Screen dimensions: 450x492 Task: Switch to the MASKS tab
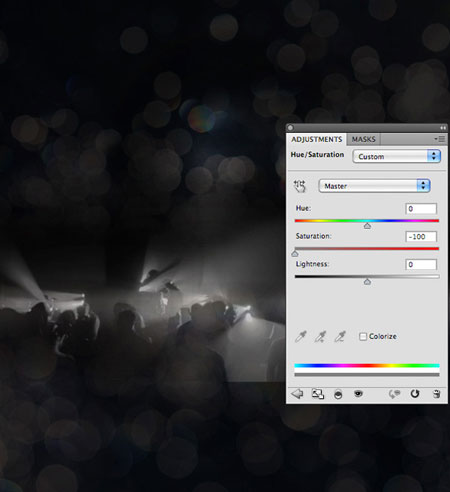click(363, 139)
